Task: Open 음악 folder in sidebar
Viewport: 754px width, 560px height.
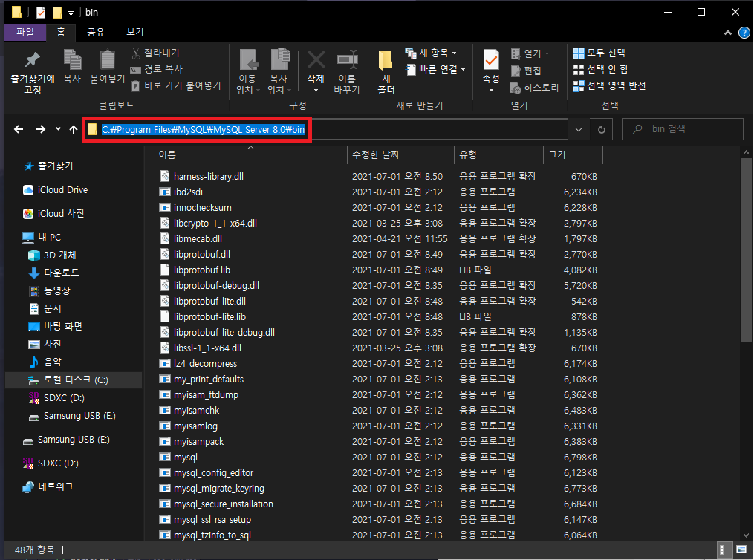Action: pos(45,362)
